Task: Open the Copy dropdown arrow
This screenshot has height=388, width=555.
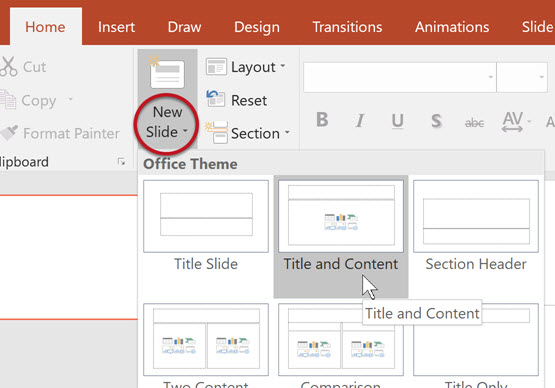Action: pos(70,99)
